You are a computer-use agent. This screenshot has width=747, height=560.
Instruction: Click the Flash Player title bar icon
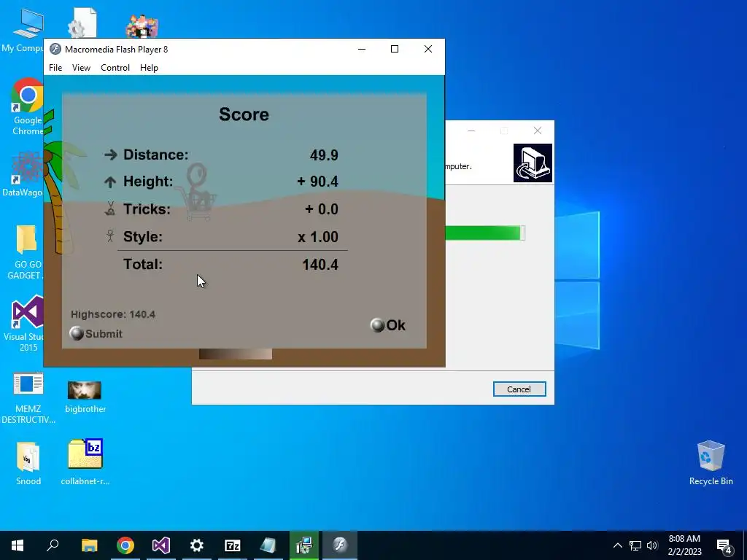[55, 49]
